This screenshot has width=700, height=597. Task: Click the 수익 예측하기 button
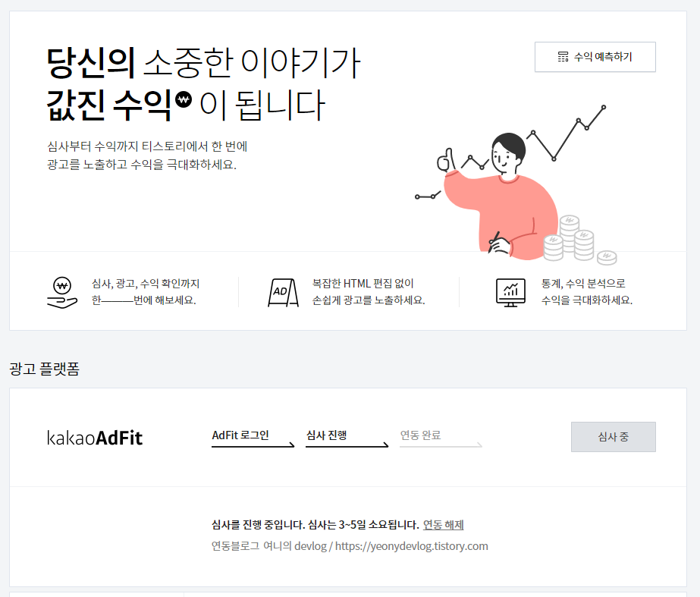click(x=595, y=57)
